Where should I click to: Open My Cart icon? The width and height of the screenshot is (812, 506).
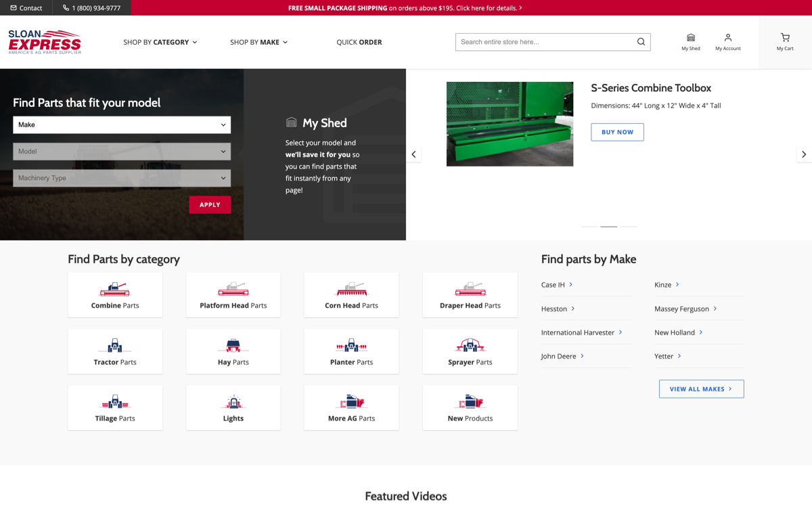785,42
